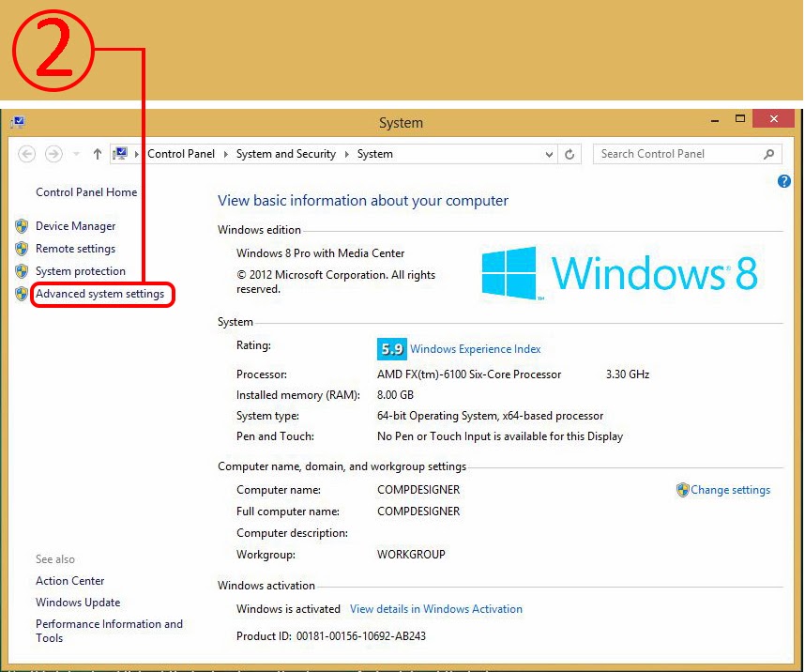Select Control Panel breadcrumb
Image resolution: width=805 pixels, height=672 pixels.
pos(181,154)
